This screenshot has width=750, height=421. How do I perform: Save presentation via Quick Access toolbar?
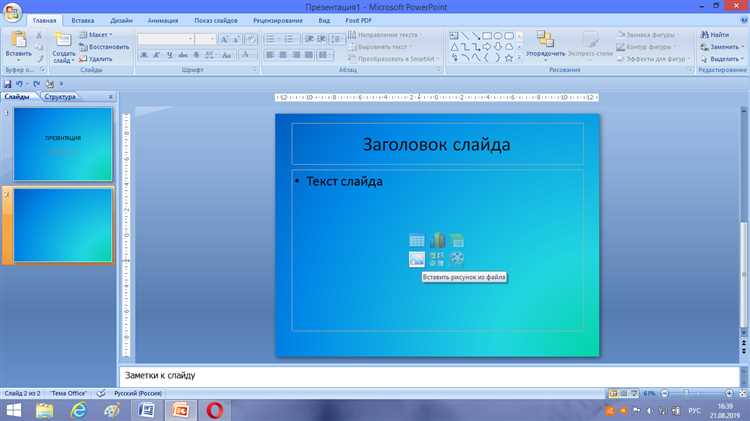click(x=8, y=84)
